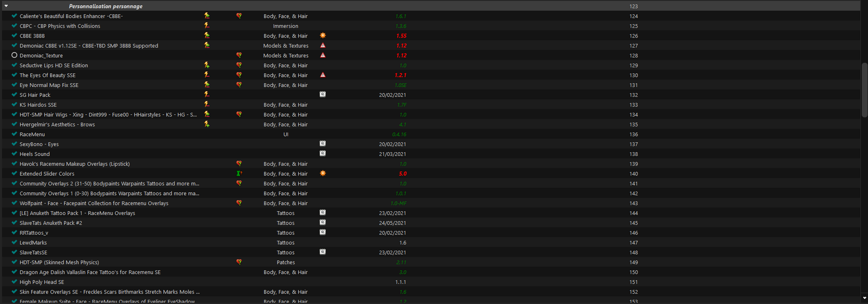Click the red warning triangle on Demoniac_Texture
This screenshot has width=868, height=304.
point(323,55)
